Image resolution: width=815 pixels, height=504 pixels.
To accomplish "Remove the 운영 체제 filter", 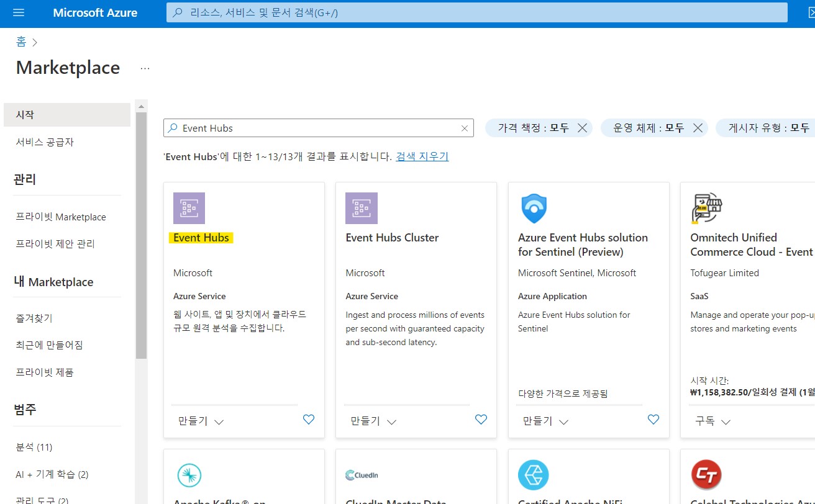I will tap(698, 128).
